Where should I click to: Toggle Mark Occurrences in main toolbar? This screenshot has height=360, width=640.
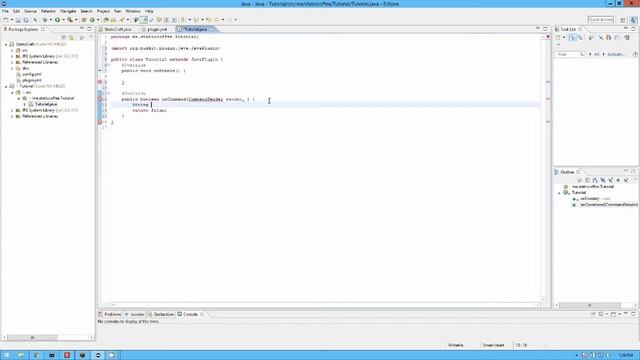pyautogui.click(x=143, y=20)
